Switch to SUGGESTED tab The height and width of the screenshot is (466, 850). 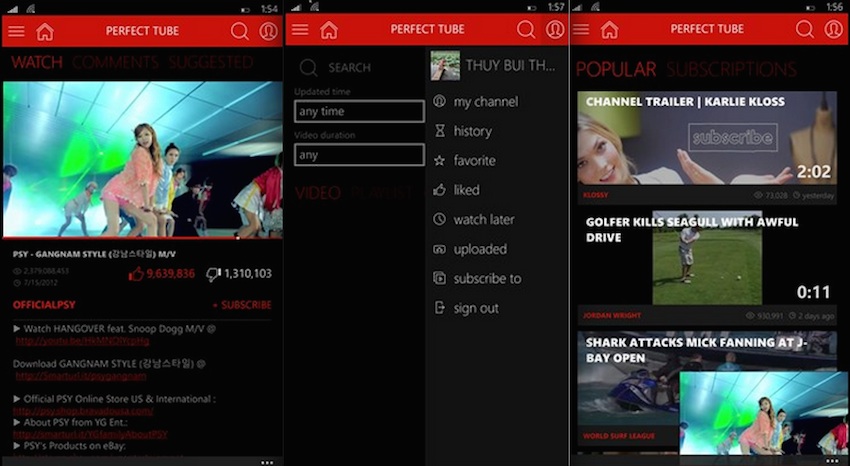pyautogui.click(x=211, y=62)
